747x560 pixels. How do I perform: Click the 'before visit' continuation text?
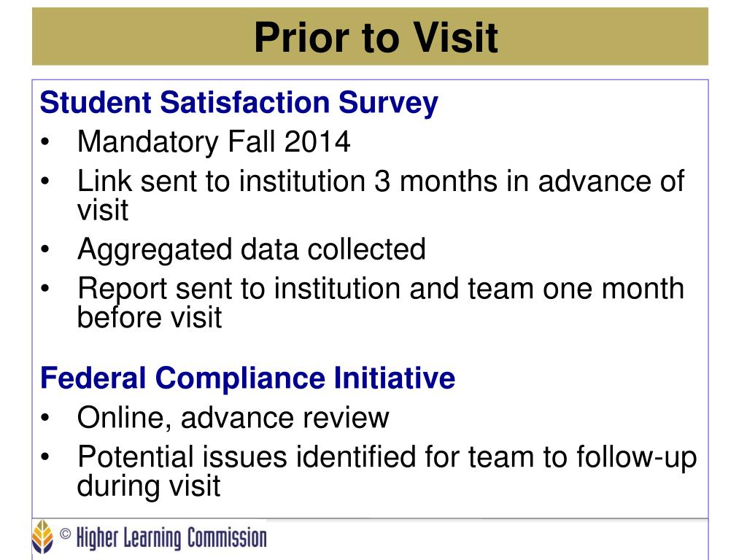tap(150, 317)
